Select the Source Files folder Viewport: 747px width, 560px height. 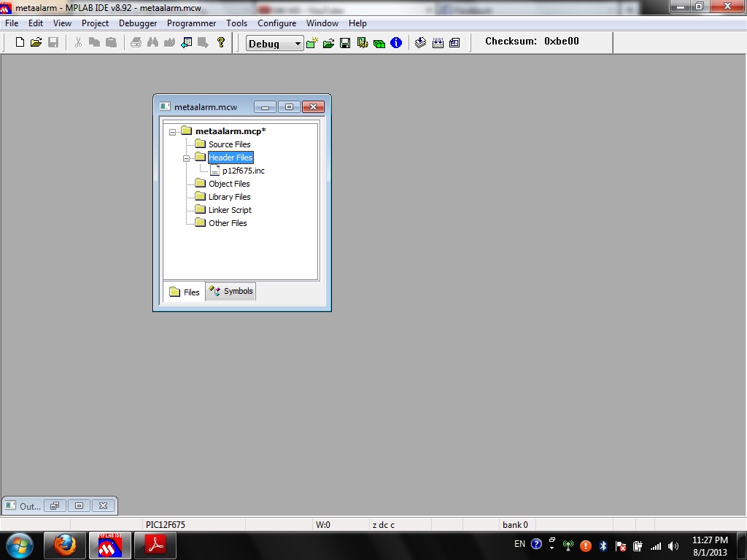pyautogui.click(x=230, y=144)
